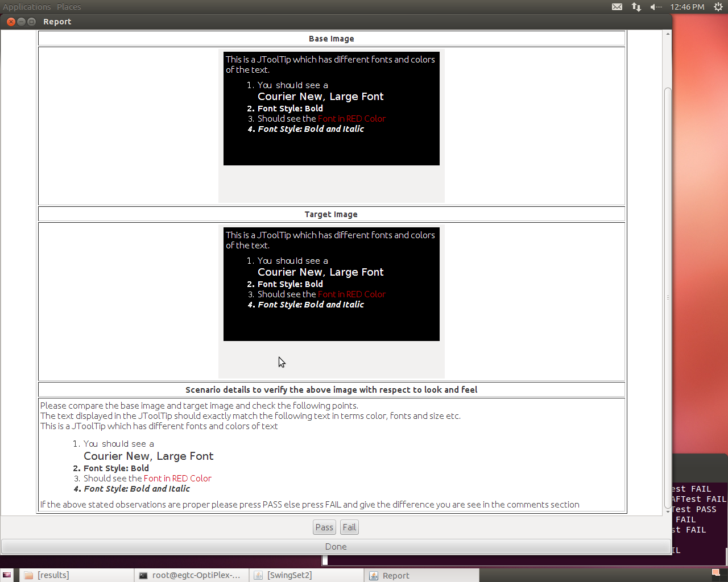728x582 pixels.
Task: Click the trash icon in bottom panel
Action: click(716, 572)
